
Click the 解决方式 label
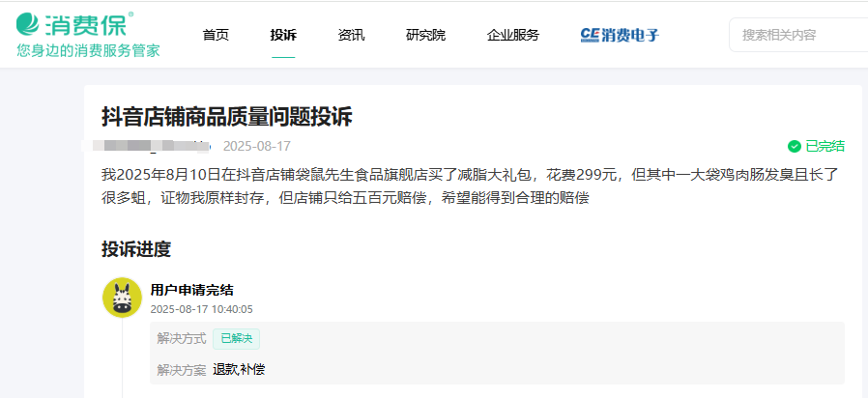(x=181, y=339)
